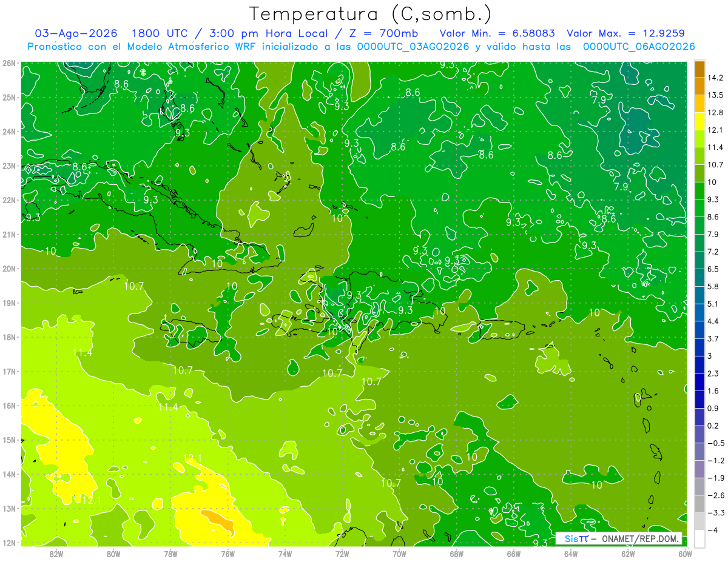
Task: Click the white bottom segment below -4
Action: click(x=699, y=538)
